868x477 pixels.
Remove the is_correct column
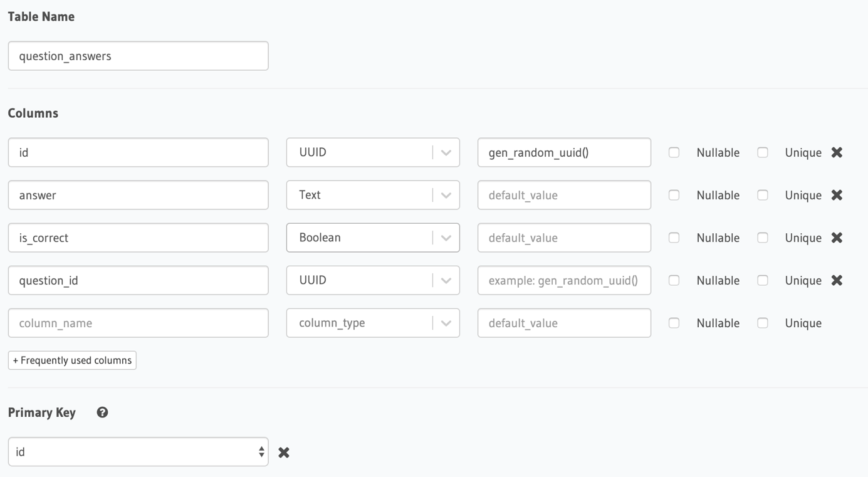(837, 238)
